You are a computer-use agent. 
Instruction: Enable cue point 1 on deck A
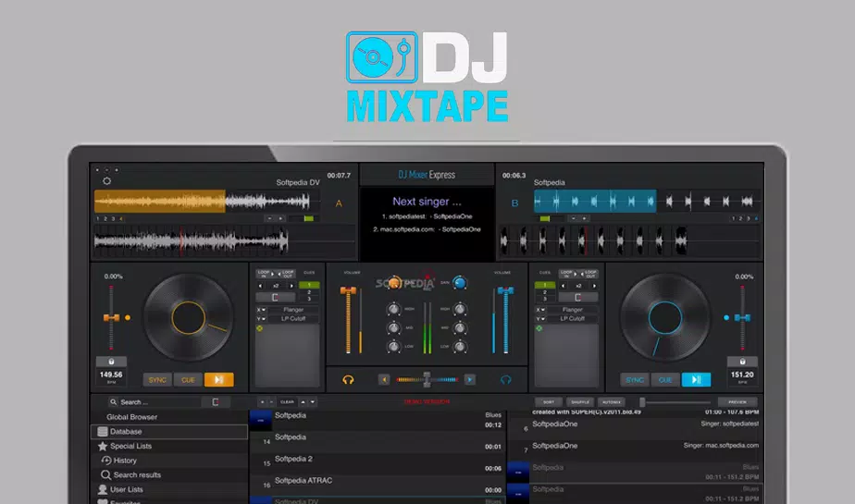pos(309,285)
